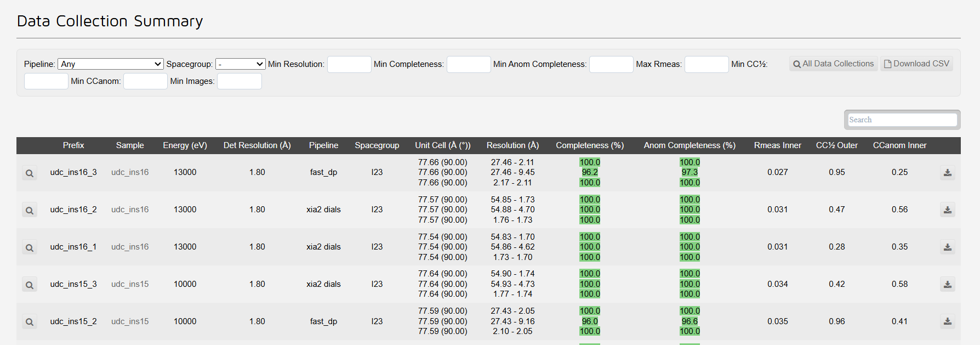Open the Spacegroup filter dropdown
This screenshot has width=980, height=345.
tap(241, 64)
